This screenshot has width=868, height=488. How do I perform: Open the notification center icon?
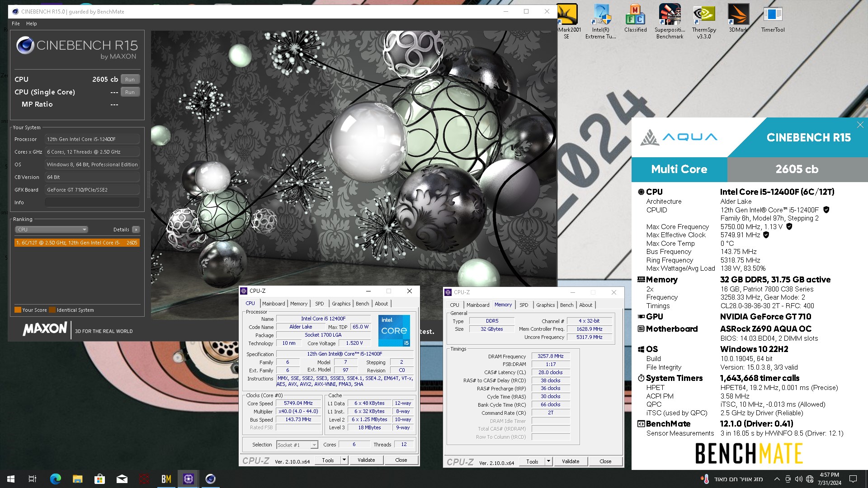853,479
